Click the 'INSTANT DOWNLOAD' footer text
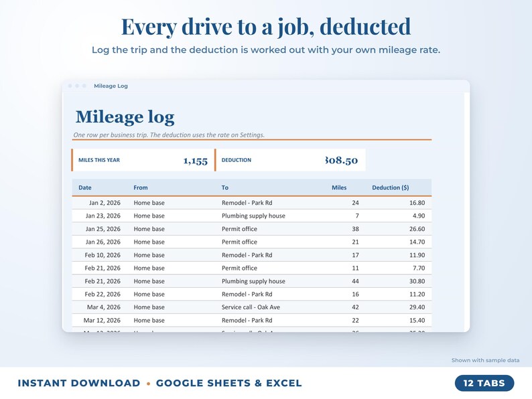 (x=79, y=383)
